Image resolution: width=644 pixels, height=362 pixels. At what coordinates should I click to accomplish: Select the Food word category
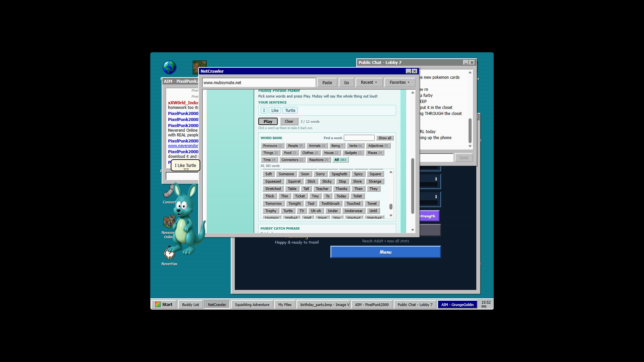290,153
